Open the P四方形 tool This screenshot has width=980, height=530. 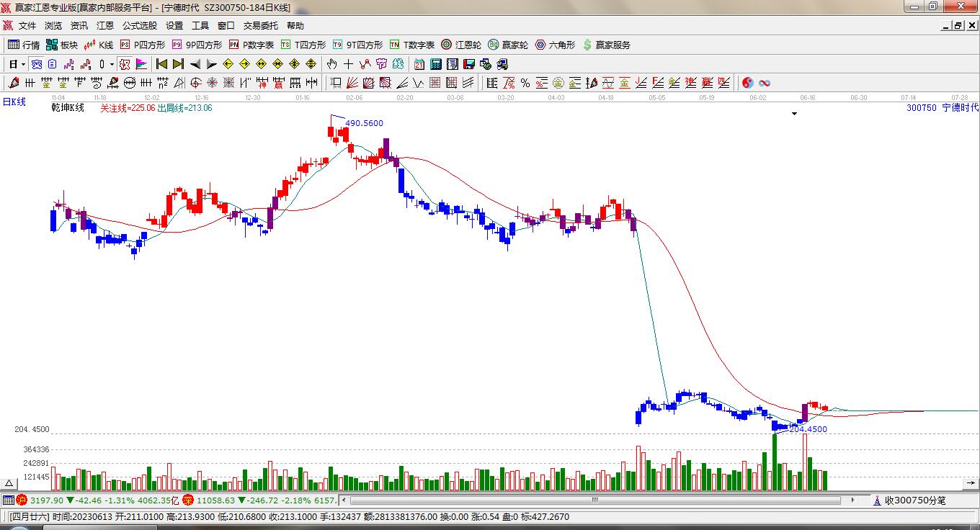tap(143, 45)
